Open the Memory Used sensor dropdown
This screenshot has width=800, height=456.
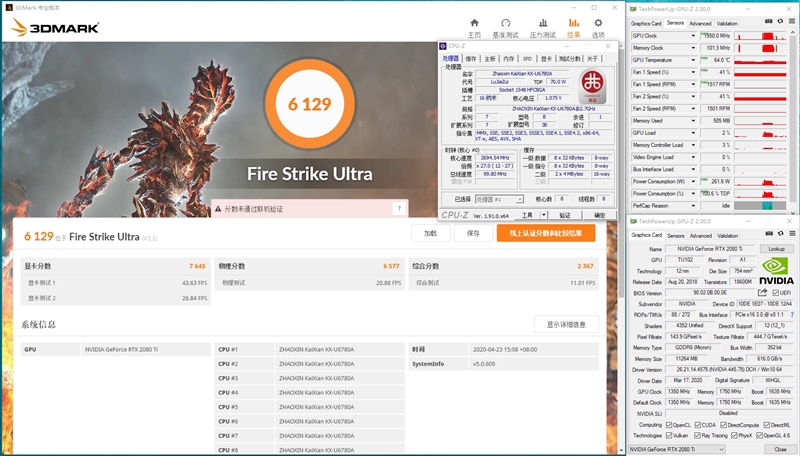point(693,121)
